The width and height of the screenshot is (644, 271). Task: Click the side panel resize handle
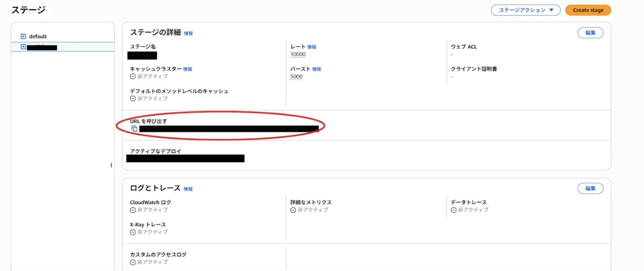[x=111, y=165]
